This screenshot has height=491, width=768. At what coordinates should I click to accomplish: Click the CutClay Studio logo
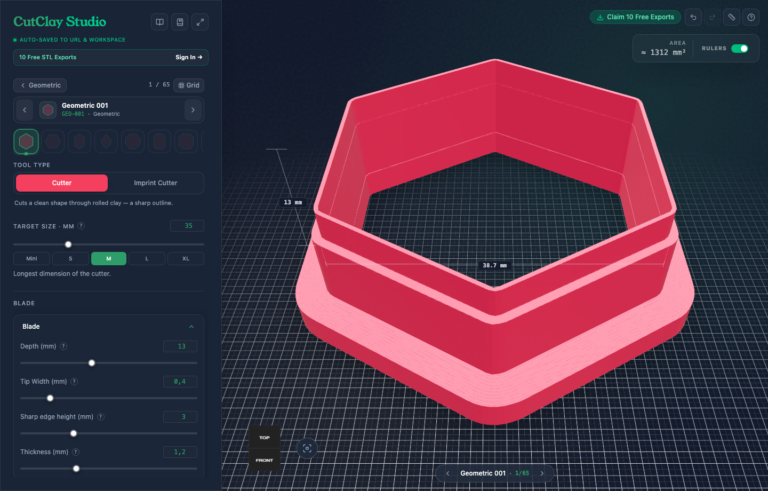pyautogui.click(x=60, y=22)
